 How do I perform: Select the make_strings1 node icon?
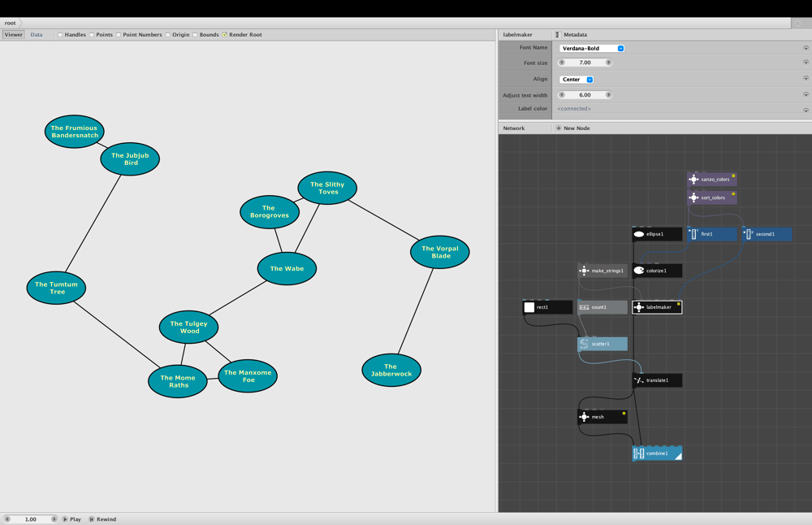584,271
